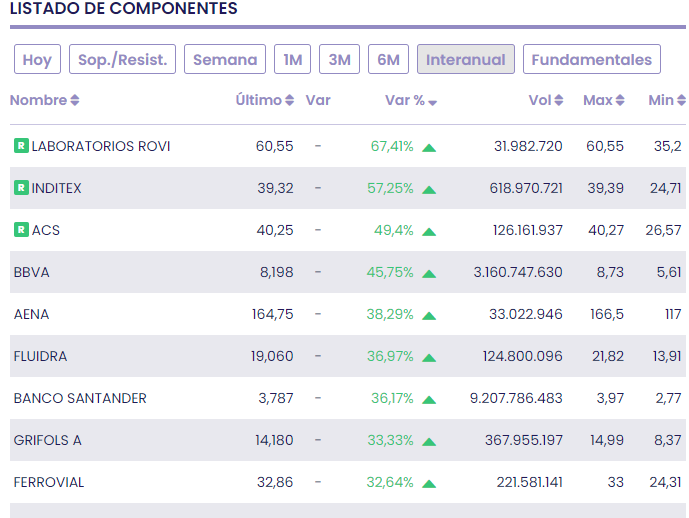Screen dimensions: 689x518
Task: Click the Max column sort arrows
Action: (621, 101)
